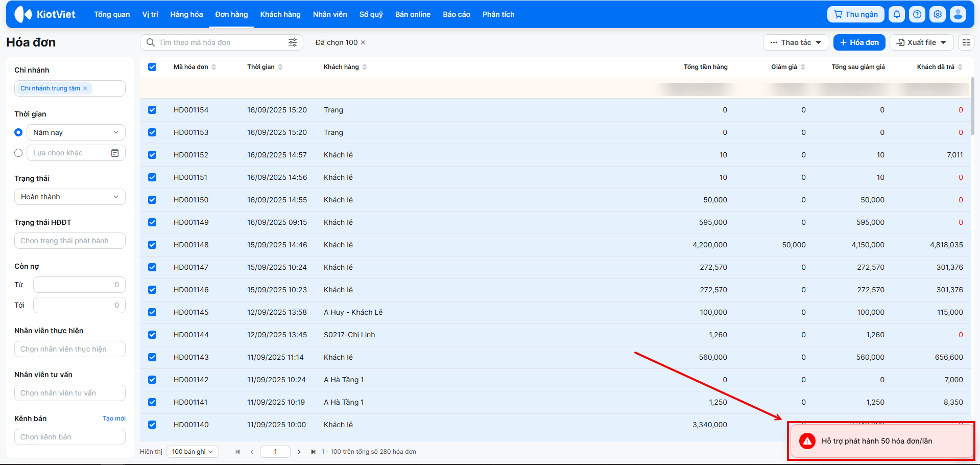Click the Tạo mới link for Kênh bán
Image resolution: width=980 pixels, height=465 pixels.
click(x=114, y=418)
